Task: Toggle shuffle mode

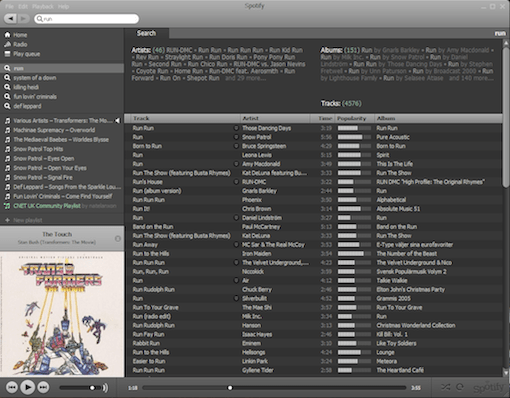Action: [x=445, y=387]
